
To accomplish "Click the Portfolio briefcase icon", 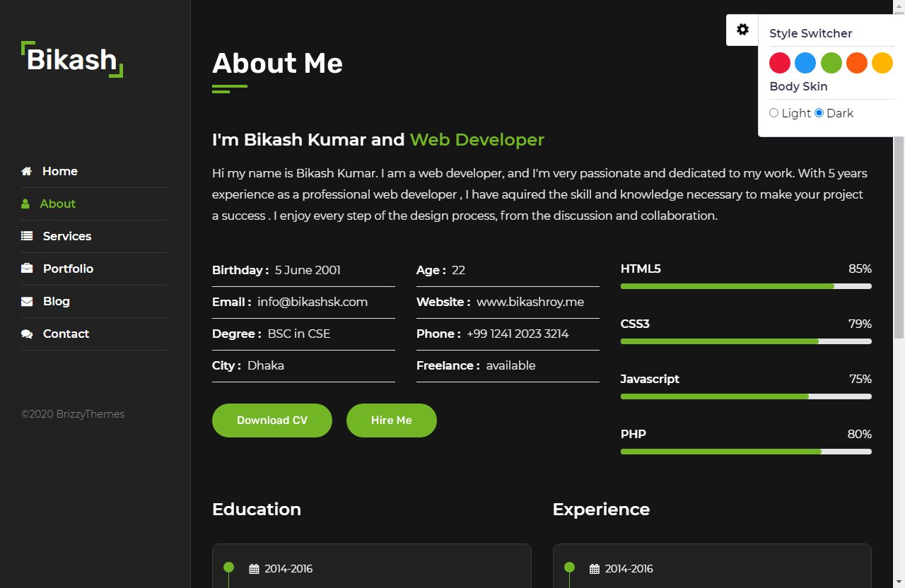I will (27, 269).
